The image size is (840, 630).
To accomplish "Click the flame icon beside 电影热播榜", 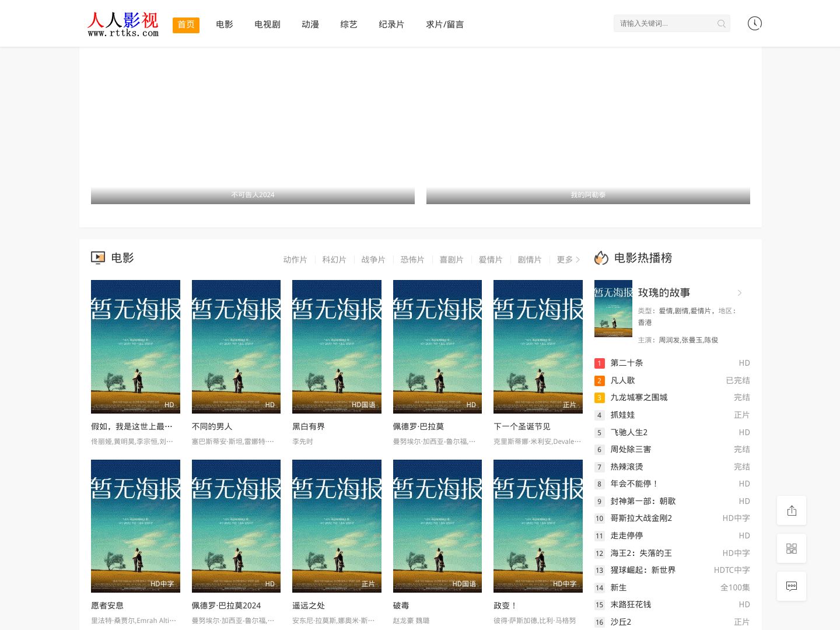I will coord(601,258).
